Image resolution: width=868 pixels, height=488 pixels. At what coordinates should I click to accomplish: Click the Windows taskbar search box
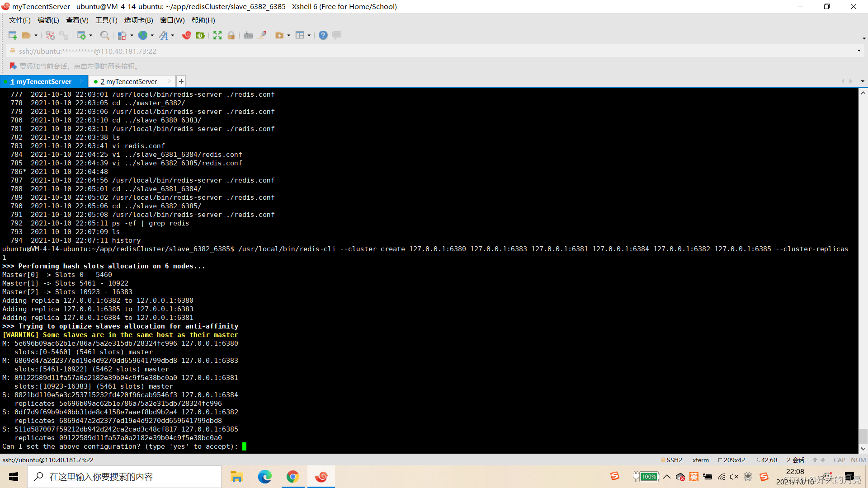pyautogui.click(x=124, y=477)
